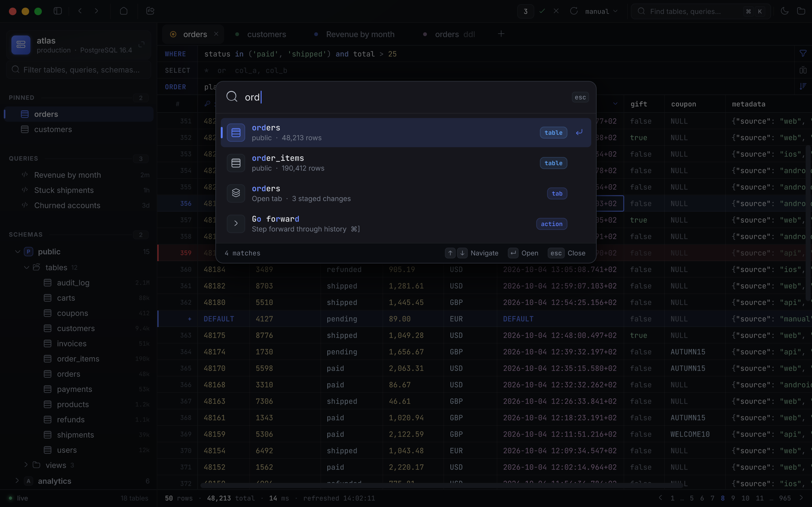Toggle dark mode moon icon

point(784,11)
